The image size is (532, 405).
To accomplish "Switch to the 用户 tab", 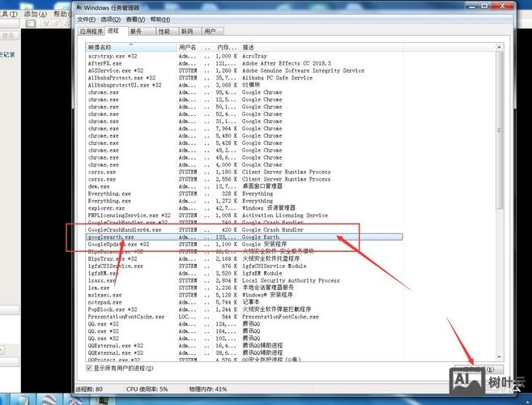I will tap(210, 31).
